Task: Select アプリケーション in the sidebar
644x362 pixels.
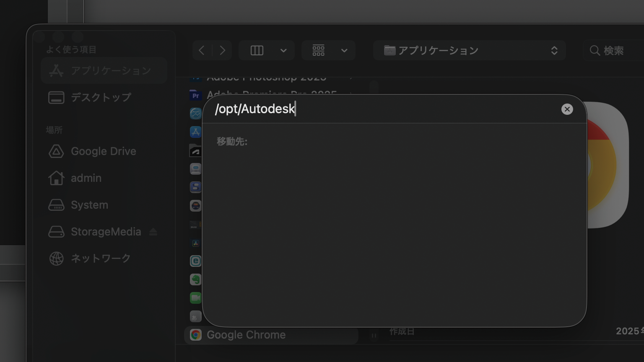Action: (104, 71)
